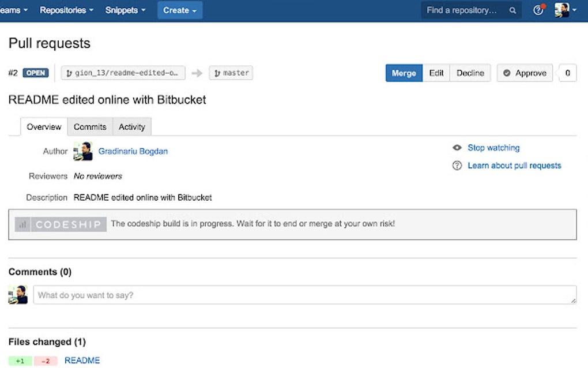
Task: Approve the pull request
Action: coord(525,73)
